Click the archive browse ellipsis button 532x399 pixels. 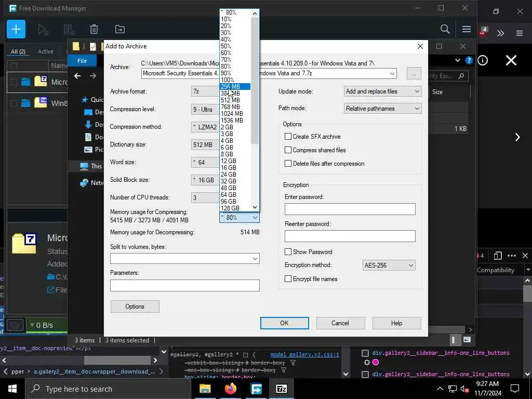[x=414, y=74]
